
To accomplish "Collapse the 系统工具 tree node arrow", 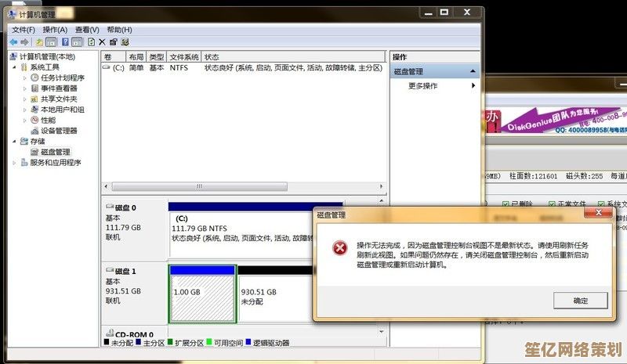I will tap(14, 67).
